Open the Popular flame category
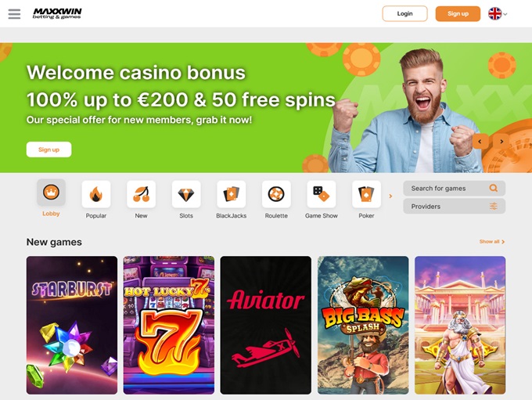The height and width of the screenshot is (400, 532). pos(96,194)
